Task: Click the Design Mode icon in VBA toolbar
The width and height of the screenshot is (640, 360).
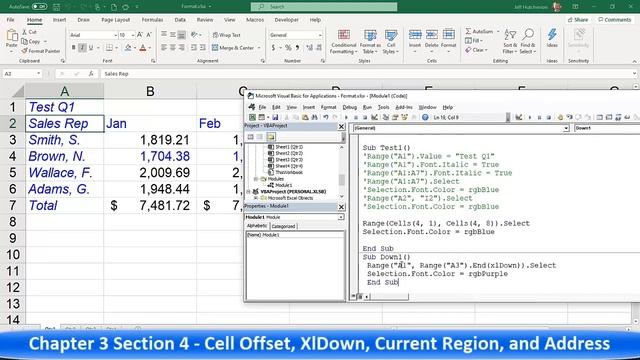Action: pyautogui.click(x=374, y=117)
